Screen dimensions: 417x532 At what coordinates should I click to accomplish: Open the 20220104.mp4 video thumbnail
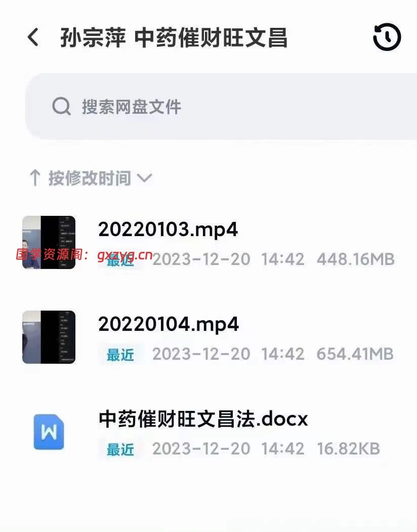(x=49, y=337)
